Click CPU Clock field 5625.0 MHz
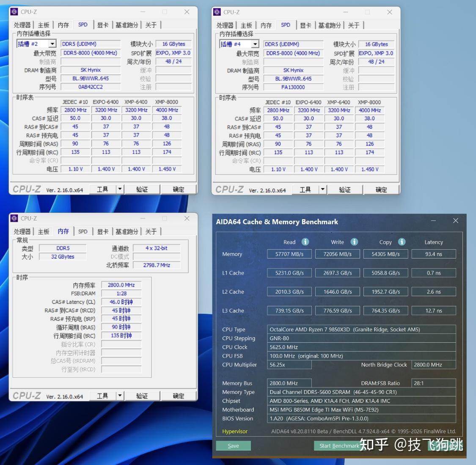 click(361, 347)
